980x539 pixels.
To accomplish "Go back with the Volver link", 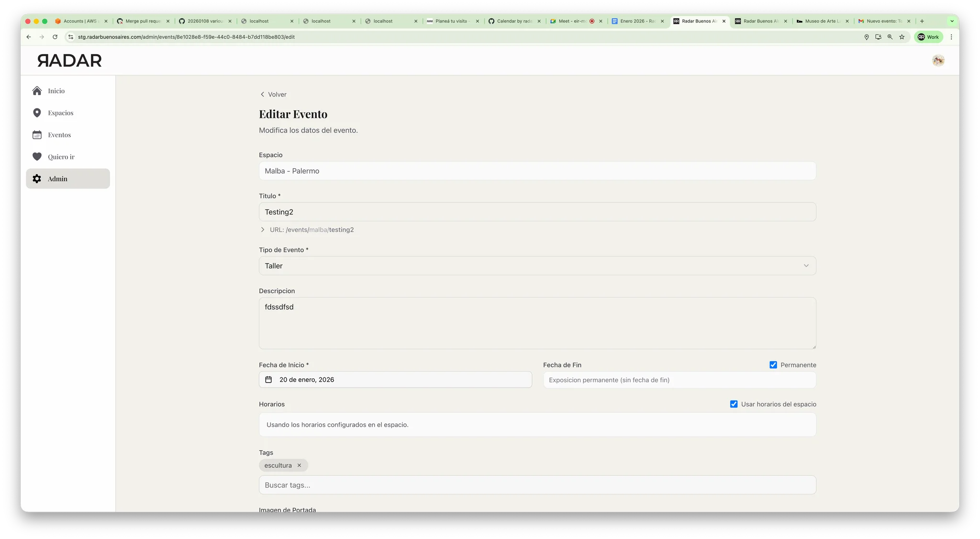I will point(273,95).
